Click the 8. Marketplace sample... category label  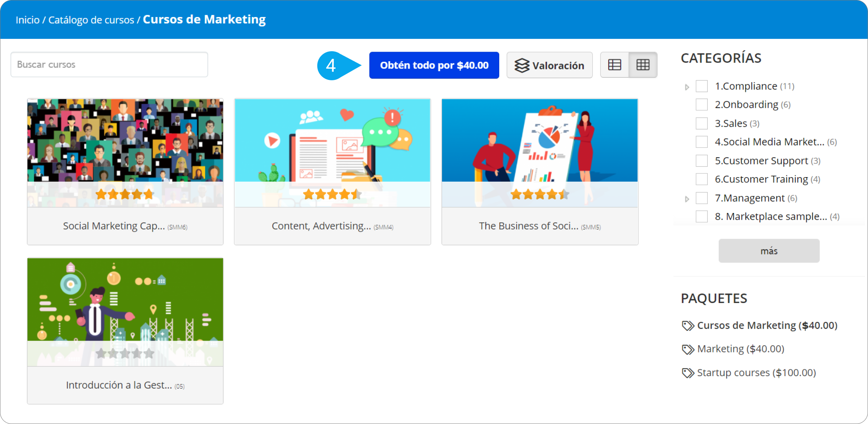771,216
